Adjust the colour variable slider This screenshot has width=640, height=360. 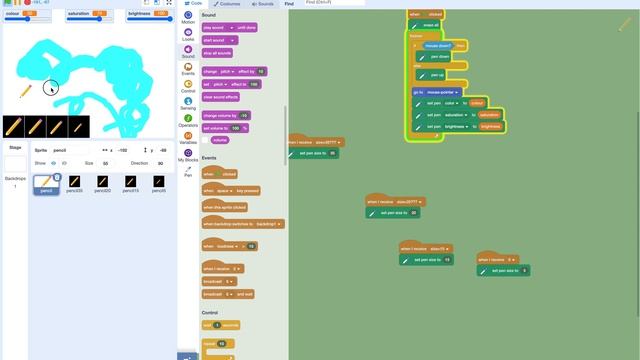tap(27, 19)
